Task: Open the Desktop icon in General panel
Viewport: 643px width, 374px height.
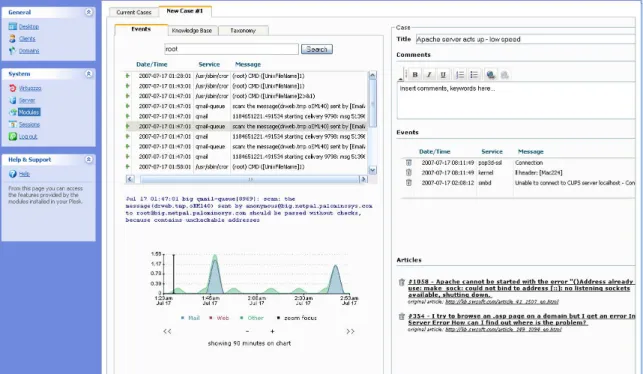Action: 13,27
